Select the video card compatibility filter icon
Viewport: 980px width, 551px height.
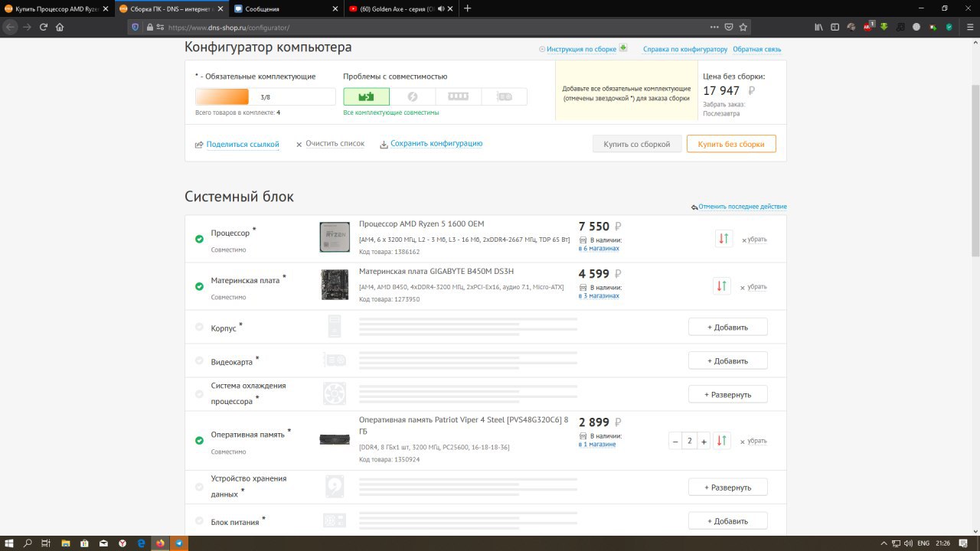coord(504,96)
